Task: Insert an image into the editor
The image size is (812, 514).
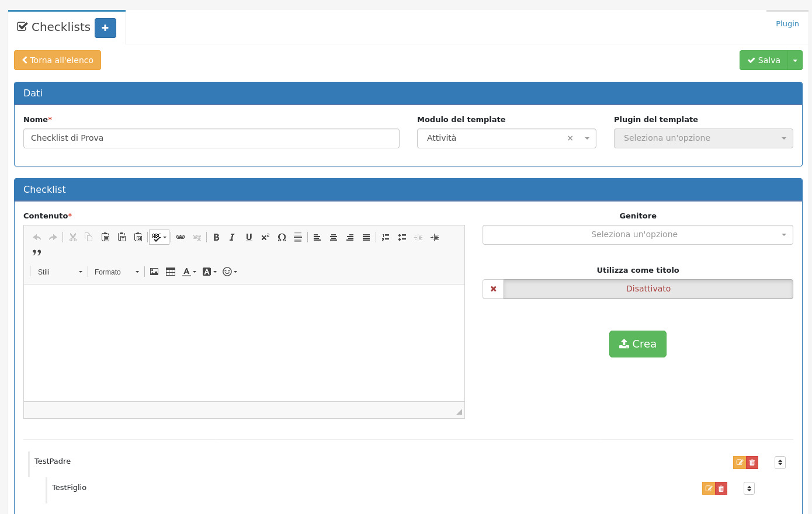Action: (x=154, y=272)
